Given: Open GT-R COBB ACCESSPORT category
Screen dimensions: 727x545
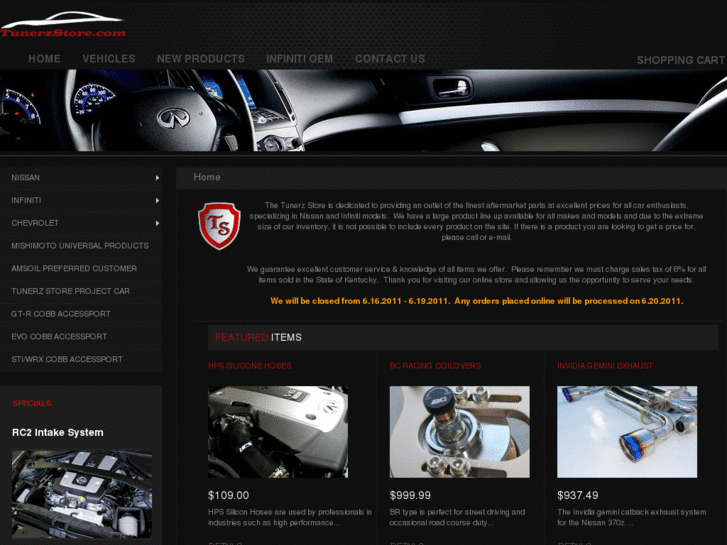Looking at the screenshot, I should coord(61,314).
